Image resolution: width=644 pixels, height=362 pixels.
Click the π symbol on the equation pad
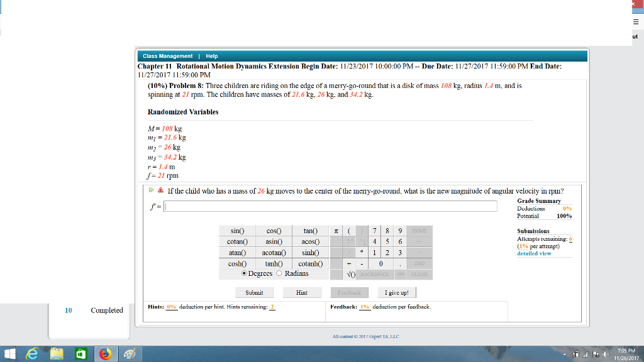tap(336, 230)
